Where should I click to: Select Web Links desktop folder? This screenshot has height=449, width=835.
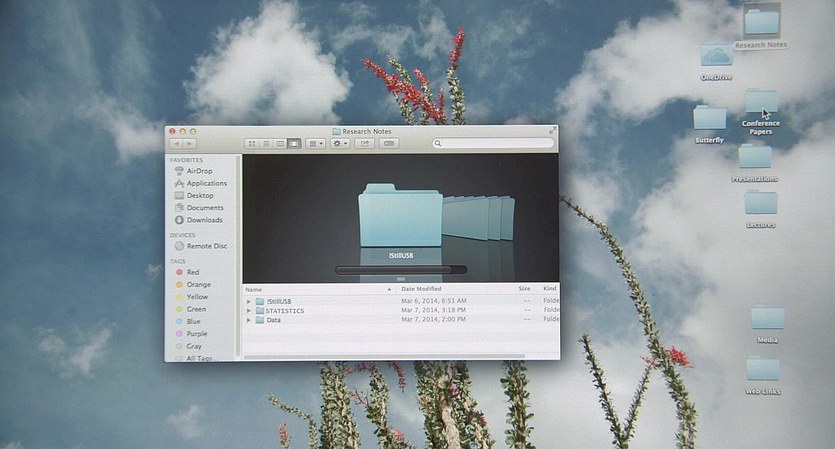[763, 375]
